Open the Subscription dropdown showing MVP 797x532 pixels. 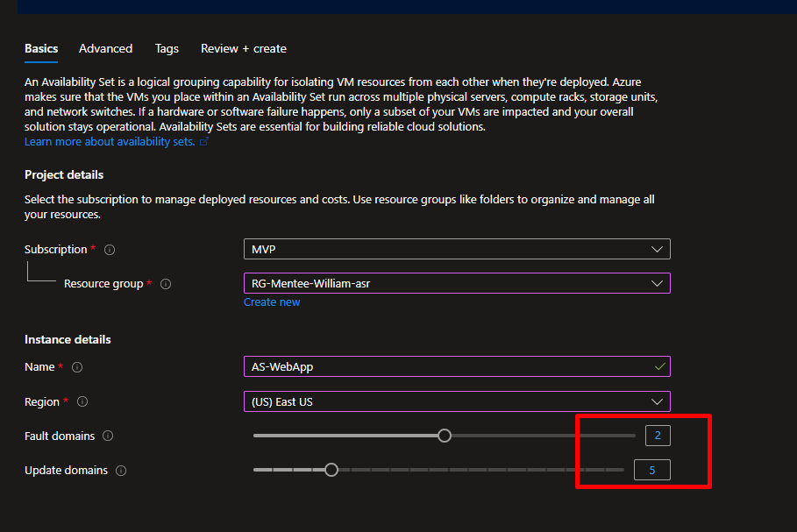click(x=456, y=249)
